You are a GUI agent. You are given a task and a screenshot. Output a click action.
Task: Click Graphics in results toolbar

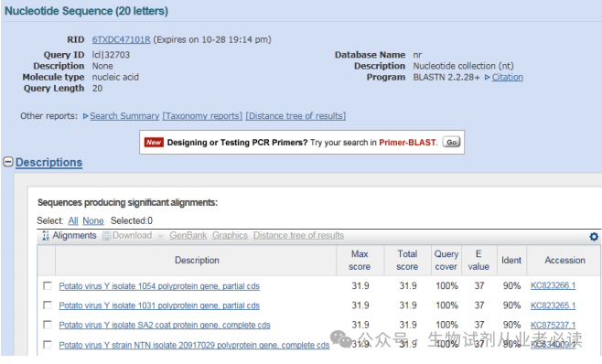tap(230, 235)
